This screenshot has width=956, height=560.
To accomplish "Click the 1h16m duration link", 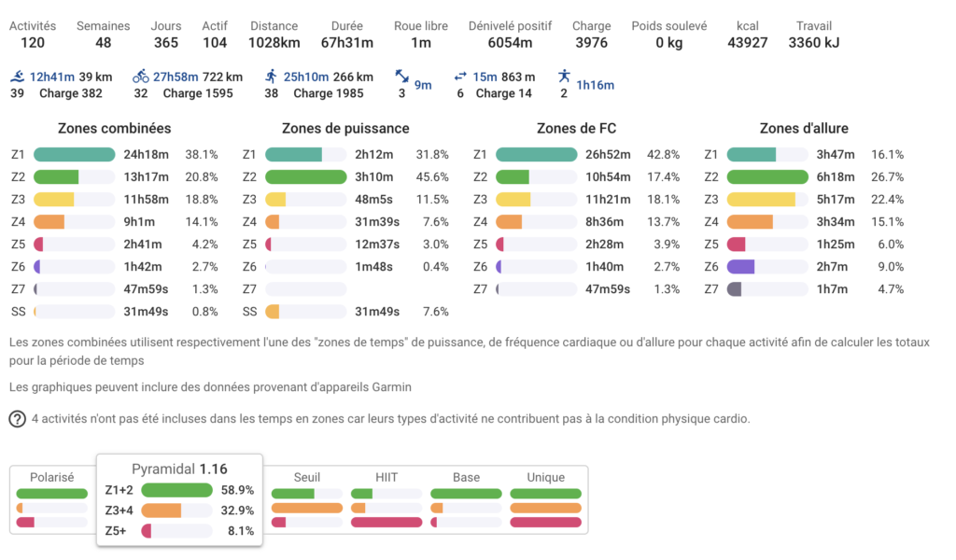I will (595, 85).
